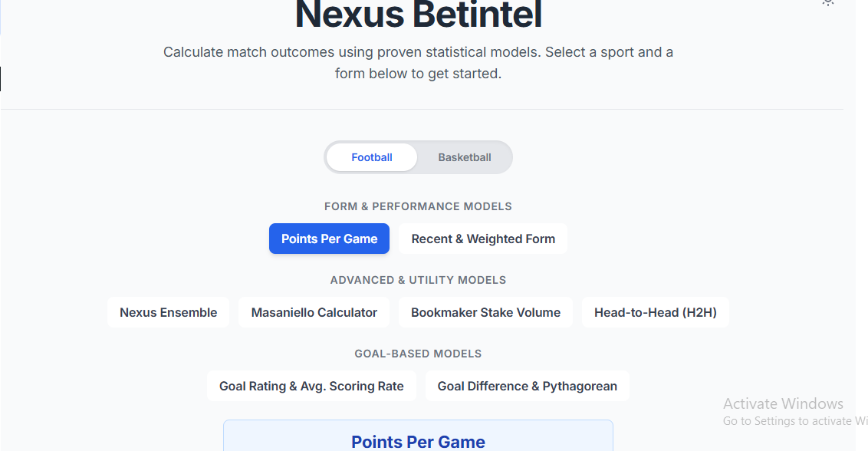Pick Goal Rating & Avg. Scoring Rate
Image resolution: width=868 pixels, height=451 pixels.
point(311,386)
